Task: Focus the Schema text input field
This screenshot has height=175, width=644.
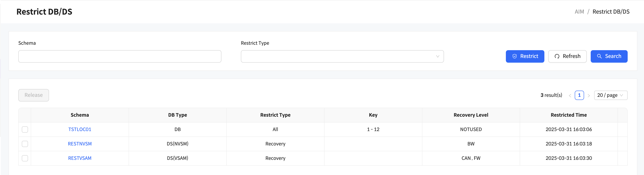Action: click(119, 57)
